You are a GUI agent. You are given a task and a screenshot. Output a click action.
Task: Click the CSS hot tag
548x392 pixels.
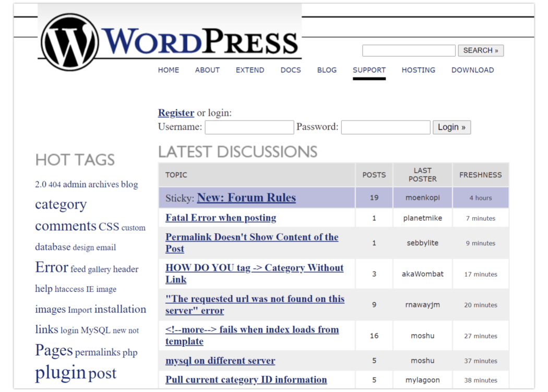point(109,227)
